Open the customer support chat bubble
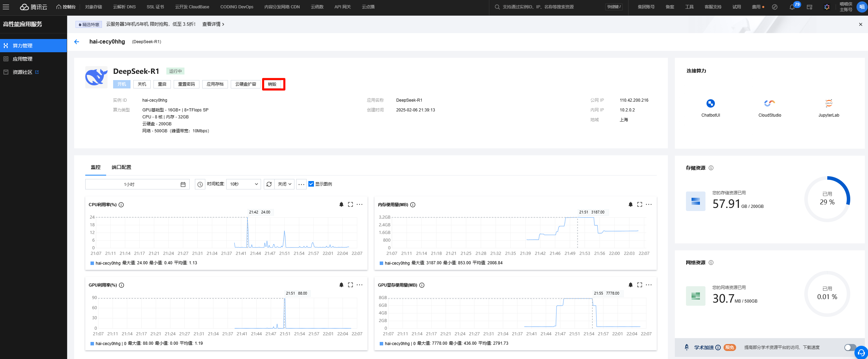Screen dimensions: 868x359 click(861, 352)
